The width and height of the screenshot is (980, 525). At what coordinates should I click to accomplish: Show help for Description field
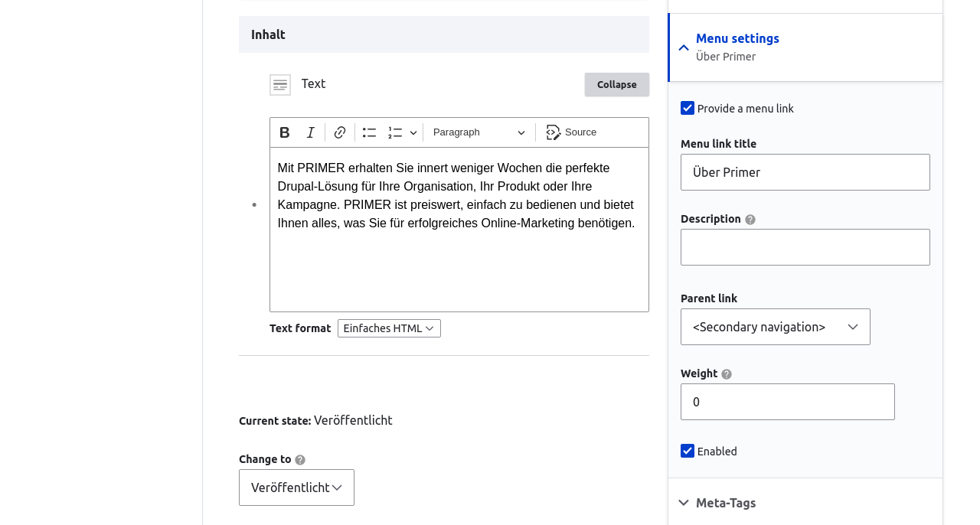tap(750, 220)
